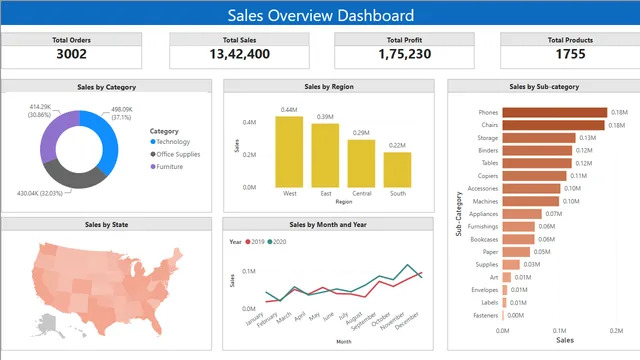This screenshot has width=640, height=360.
Task: Click the Sales by Sub-category title
Action: (544, 87)
